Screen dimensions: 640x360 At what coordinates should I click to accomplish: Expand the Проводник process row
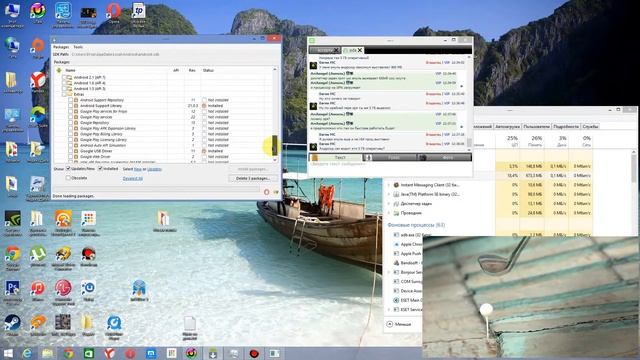point(389,213)
